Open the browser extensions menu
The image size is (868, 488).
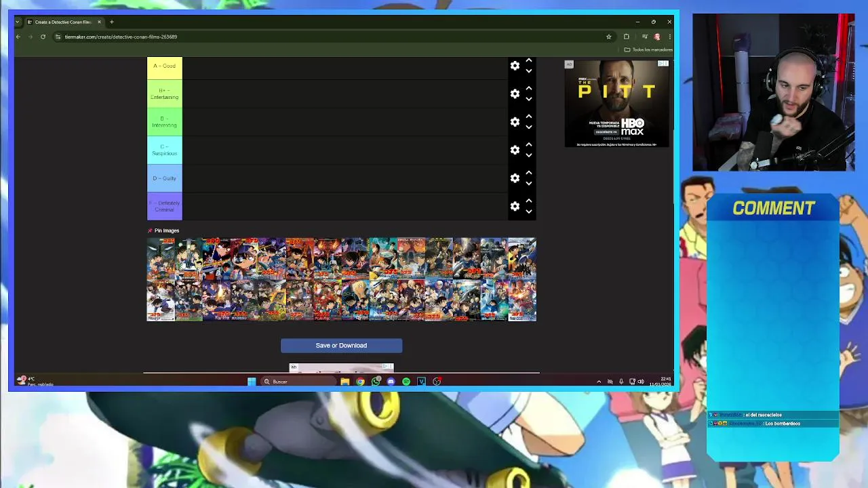(626, 37)
